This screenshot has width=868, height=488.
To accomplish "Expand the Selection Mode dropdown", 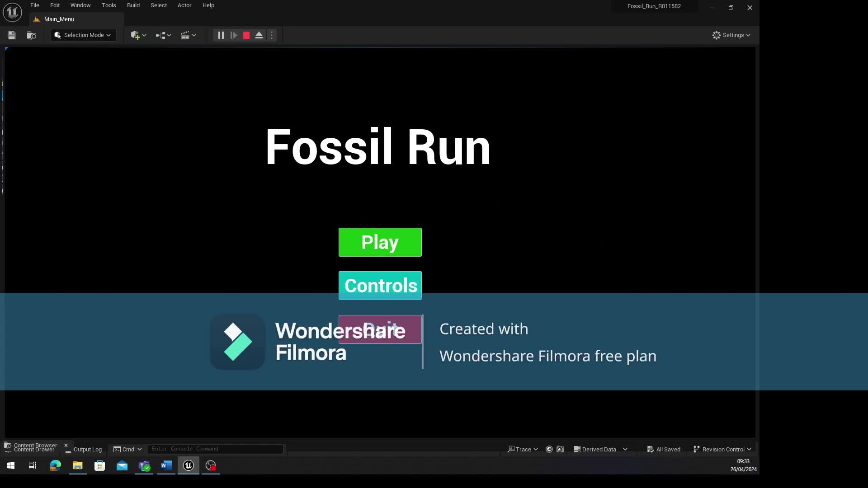I will pos(83,35).
